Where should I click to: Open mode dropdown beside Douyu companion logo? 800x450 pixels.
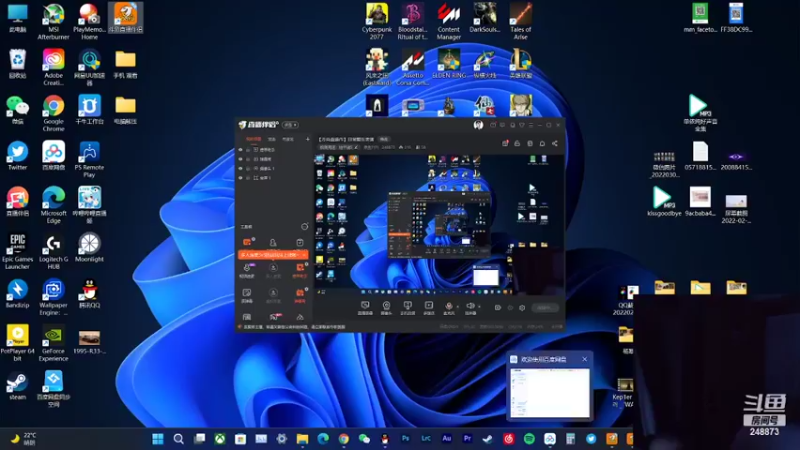tap(290, 125)
